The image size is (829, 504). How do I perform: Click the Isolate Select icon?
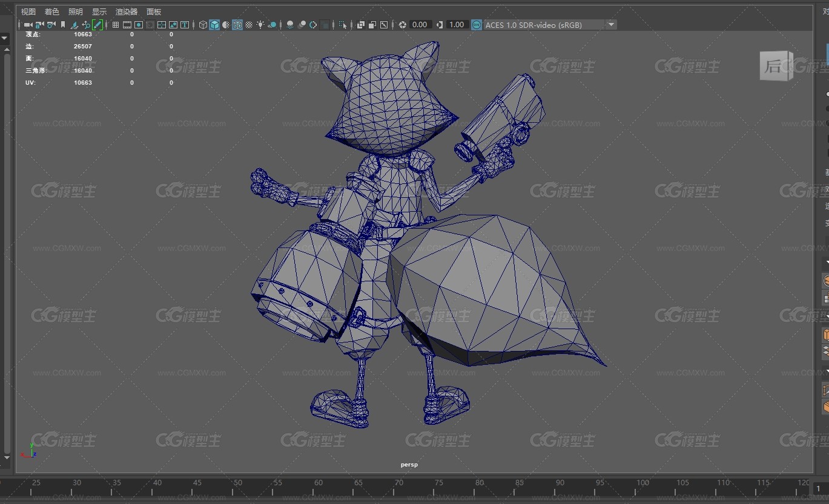point(343,25)
